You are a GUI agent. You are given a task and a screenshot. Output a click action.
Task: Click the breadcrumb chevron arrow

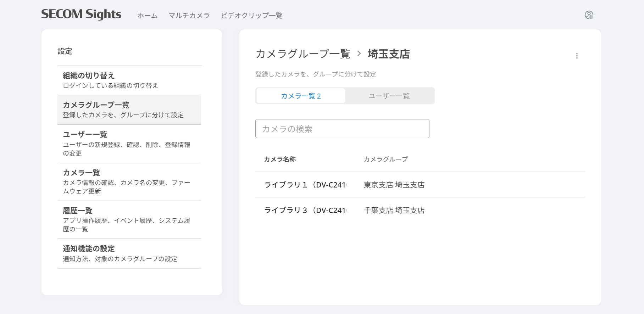[x=359, y=54]
